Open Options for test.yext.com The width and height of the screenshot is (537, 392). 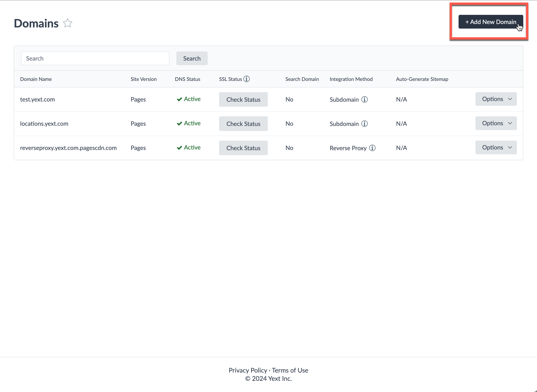[x=496, y=99]
